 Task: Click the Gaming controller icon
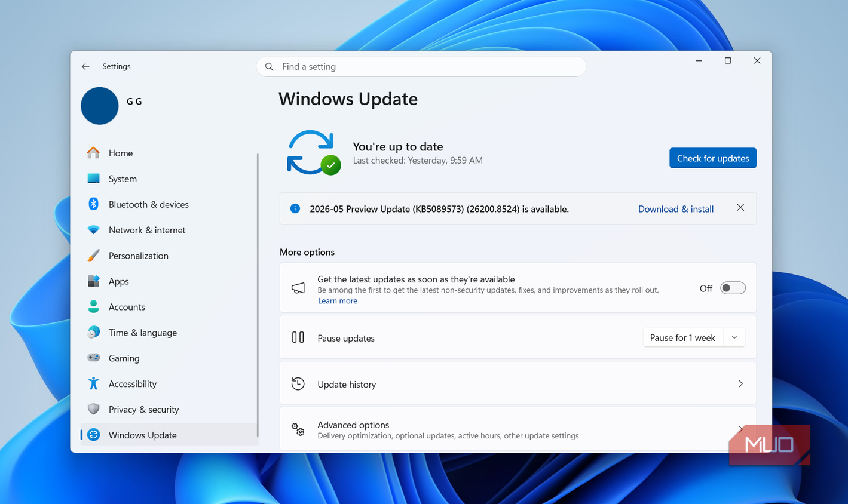point(93,358)
